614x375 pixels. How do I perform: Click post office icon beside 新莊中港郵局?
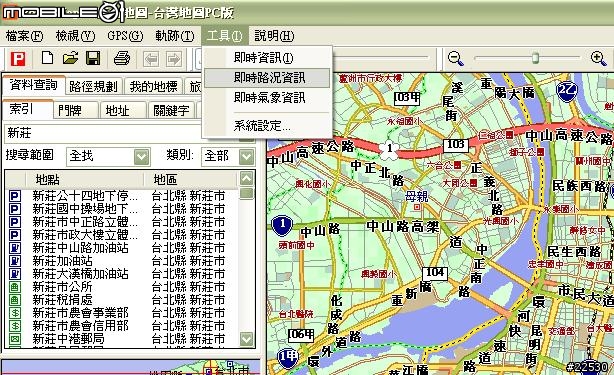(15, 339)
